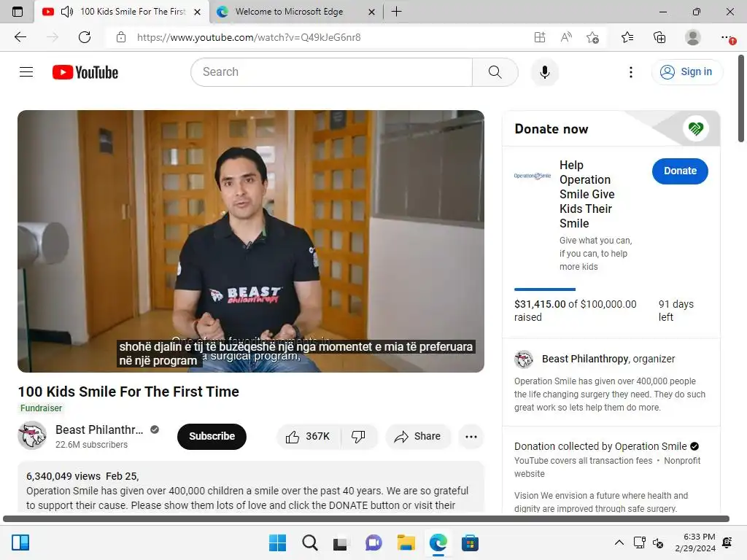The width and height of the screenshot is (747, 560).
Task: Expand the video description box
Action: click(251, 486)
